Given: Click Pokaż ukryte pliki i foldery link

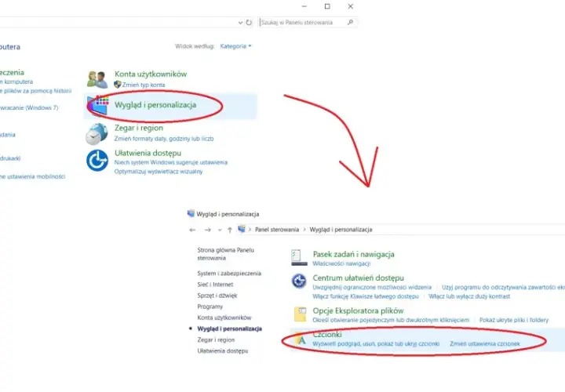Looking at the screenshot, I should 514,320.
